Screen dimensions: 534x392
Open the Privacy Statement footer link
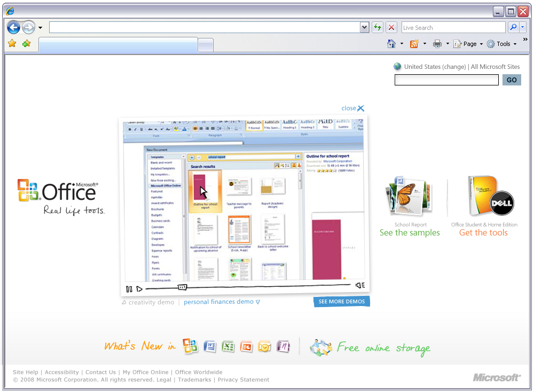pos(244,380)
